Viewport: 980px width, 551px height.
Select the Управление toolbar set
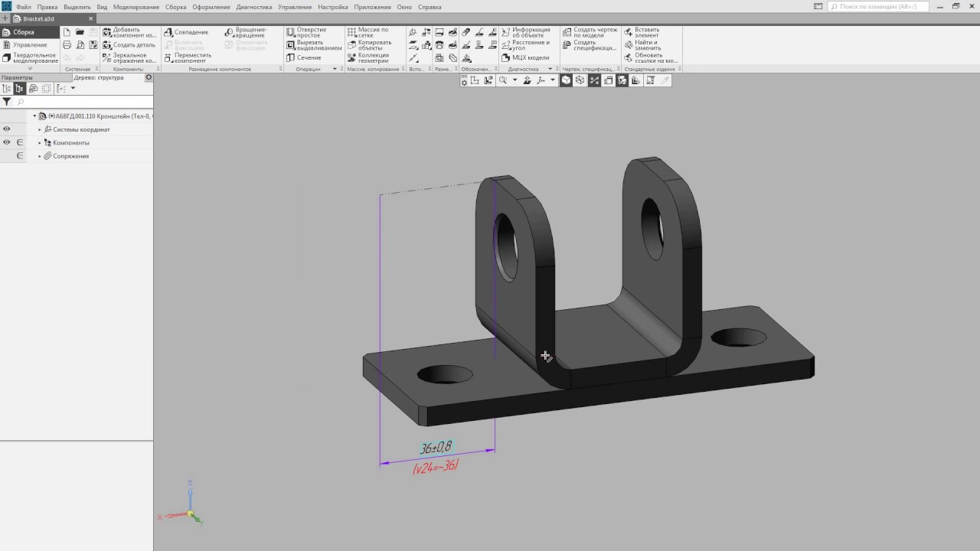tap(30, 45)
